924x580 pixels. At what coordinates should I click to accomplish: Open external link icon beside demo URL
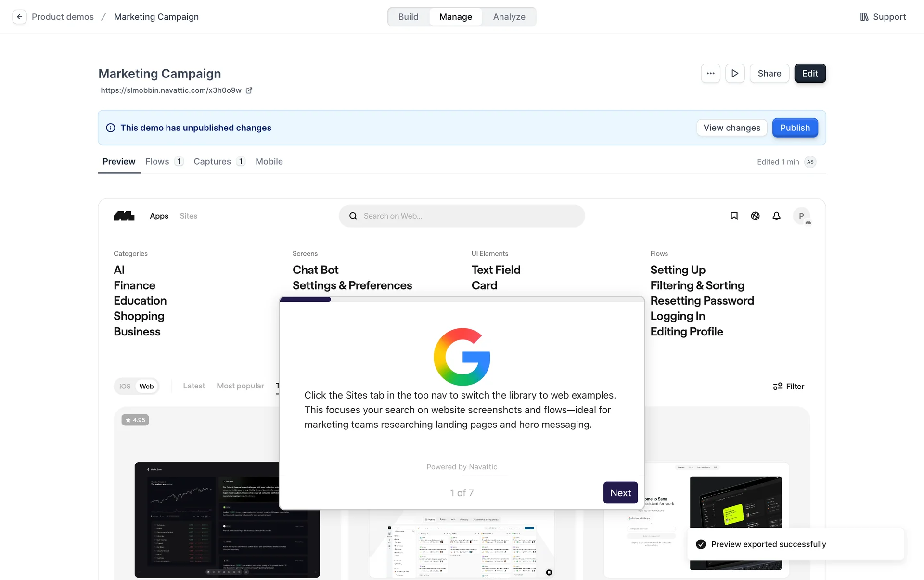coord(249,90)
